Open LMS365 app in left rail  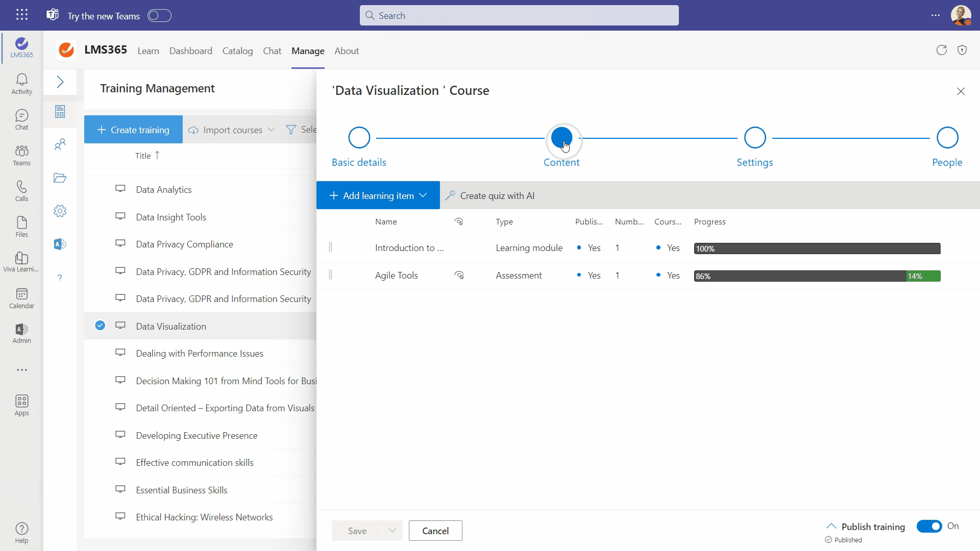pos(21,48)
